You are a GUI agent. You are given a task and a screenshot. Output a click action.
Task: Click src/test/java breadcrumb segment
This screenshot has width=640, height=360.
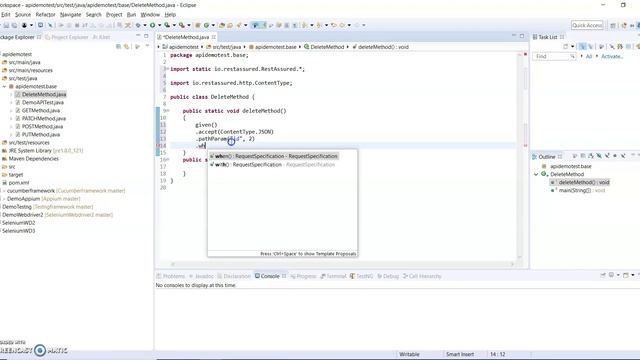tap(227, 47)
